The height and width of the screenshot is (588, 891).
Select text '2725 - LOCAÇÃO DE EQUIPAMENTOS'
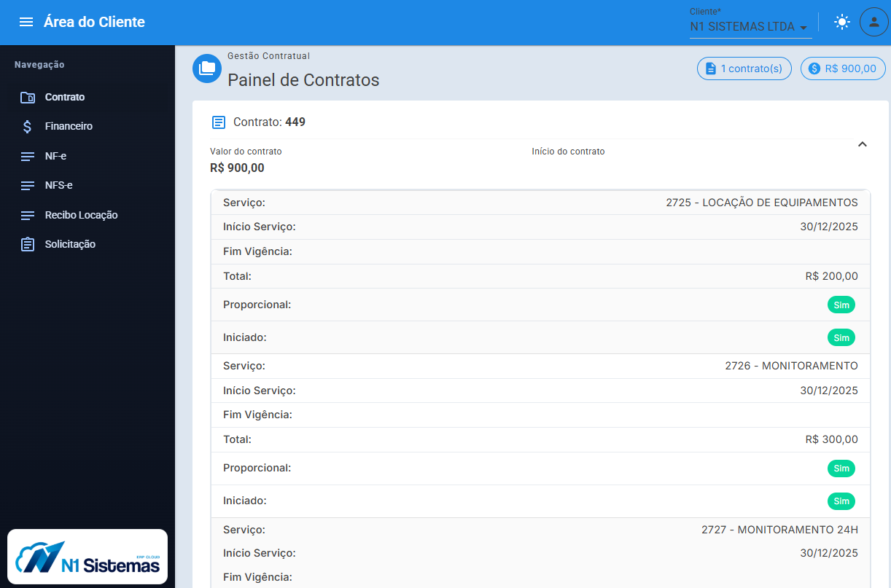[762, 203]
